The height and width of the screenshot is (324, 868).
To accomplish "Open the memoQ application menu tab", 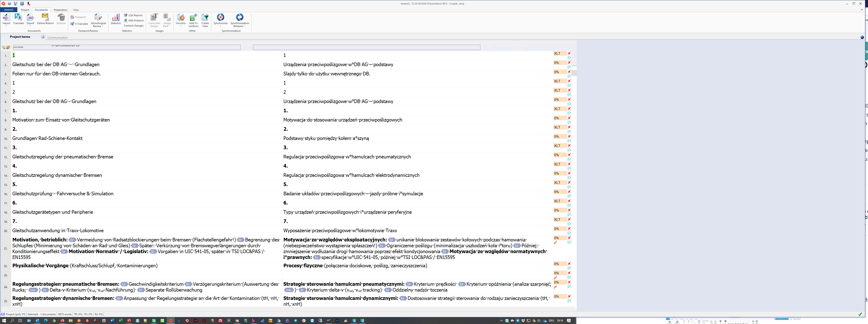I will (x=9, y=10).
